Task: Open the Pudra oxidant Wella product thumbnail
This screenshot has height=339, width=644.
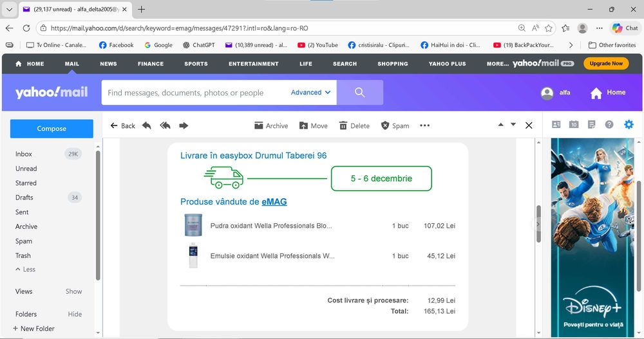Action: [193, 225]
